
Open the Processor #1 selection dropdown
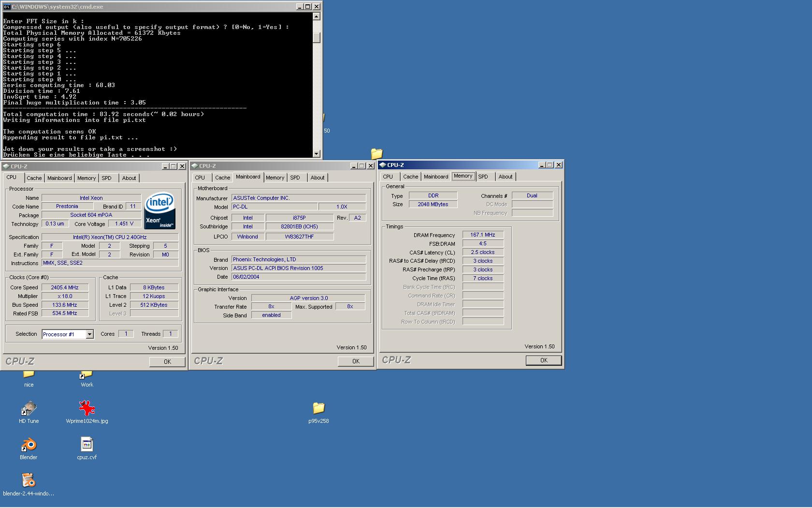coord(89,334)
